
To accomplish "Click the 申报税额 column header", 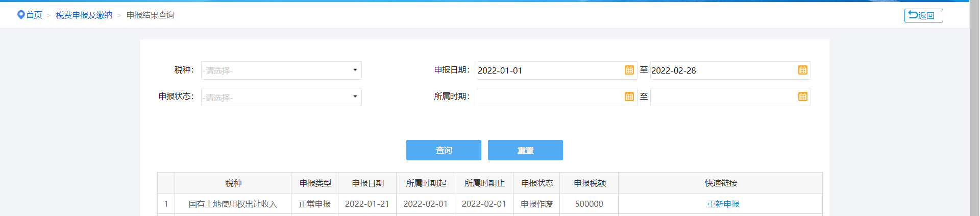I will tap(590, 183).
